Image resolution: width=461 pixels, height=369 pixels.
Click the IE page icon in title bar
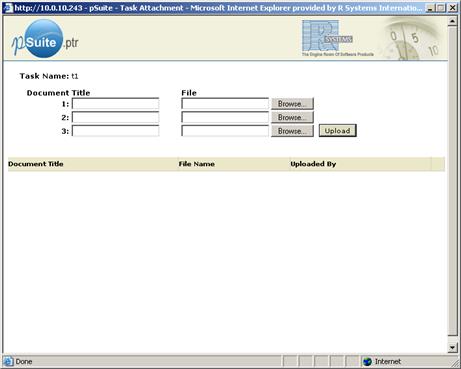click(8, 7)
